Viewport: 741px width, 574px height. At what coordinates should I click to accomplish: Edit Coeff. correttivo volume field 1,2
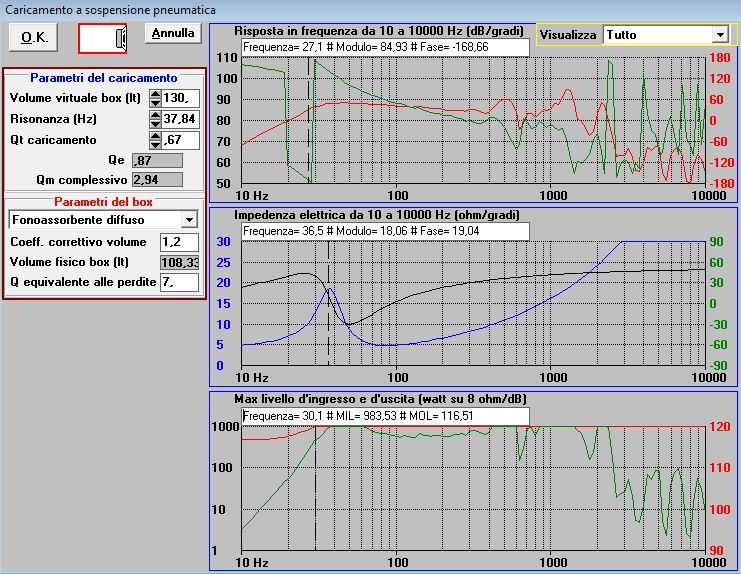point(180,242)
